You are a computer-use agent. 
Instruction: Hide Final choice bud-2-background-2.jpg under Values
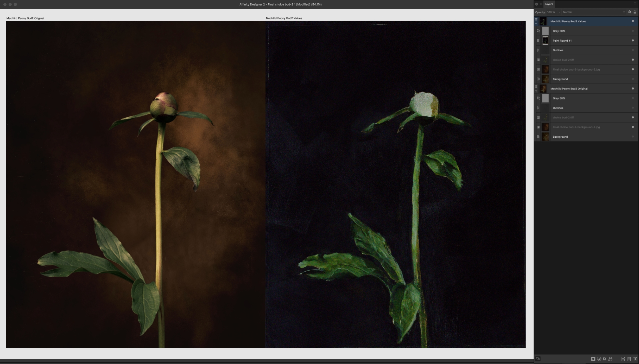tap(633, 69)
